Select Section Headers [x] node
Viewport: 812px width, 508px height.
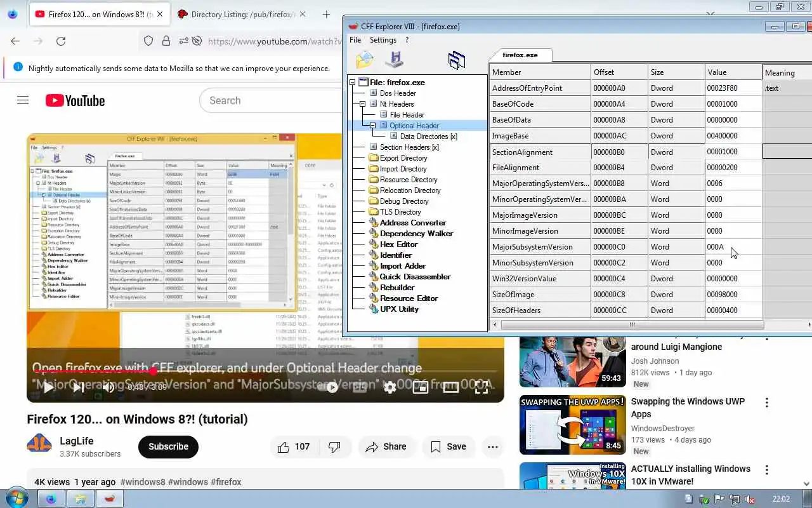click(x=409, y=147)
